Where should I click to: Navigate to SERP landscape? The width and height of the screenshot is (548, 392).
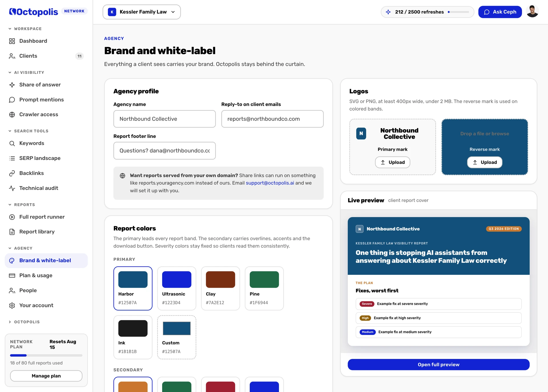(x=46, y=158)
